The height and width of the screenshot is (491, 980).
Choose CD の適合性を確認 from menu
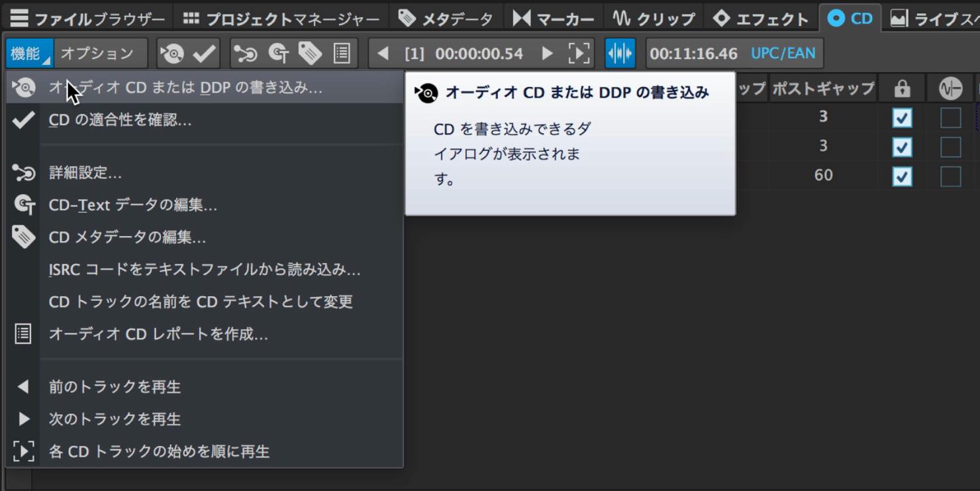[x=205, y=120]
